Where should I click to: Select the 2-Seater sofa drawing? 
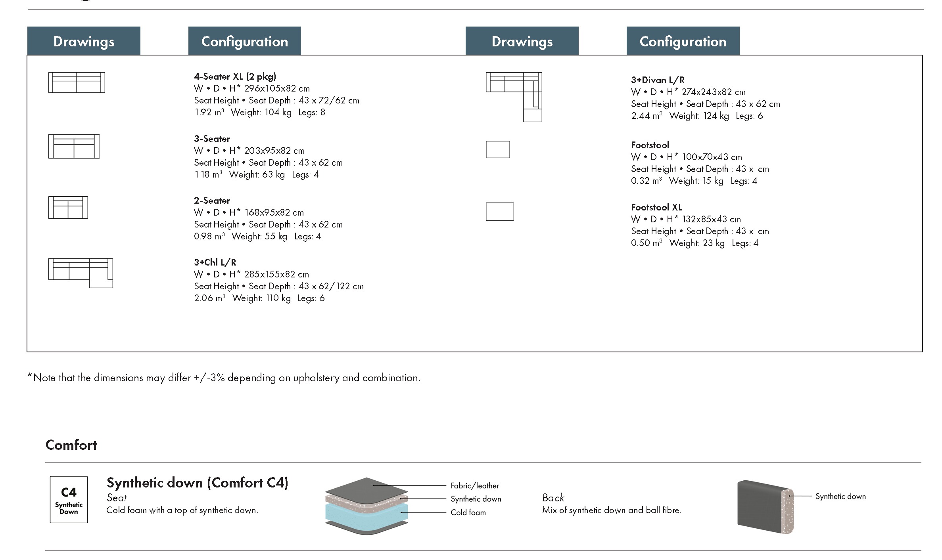[68, 207]
